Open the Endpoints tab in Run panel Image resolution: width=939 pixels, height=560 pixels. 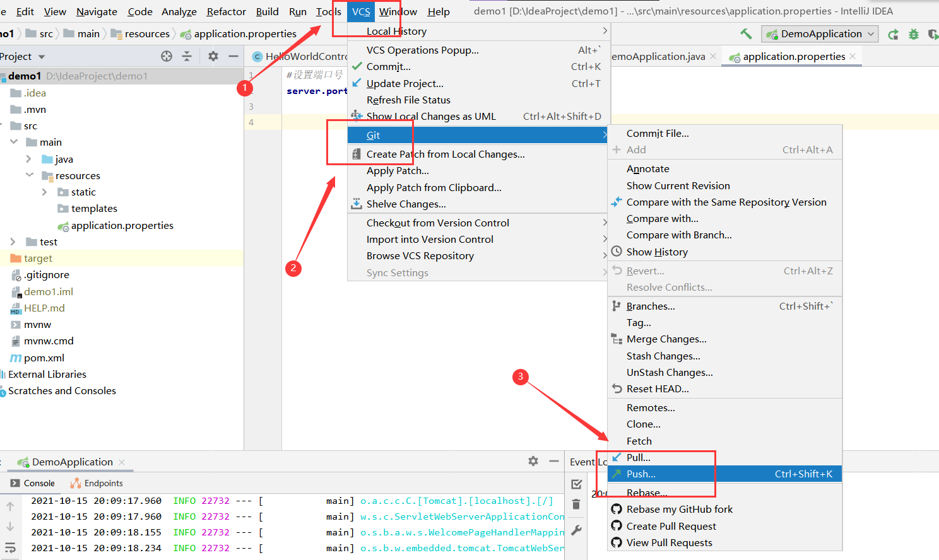pos(97,483)
